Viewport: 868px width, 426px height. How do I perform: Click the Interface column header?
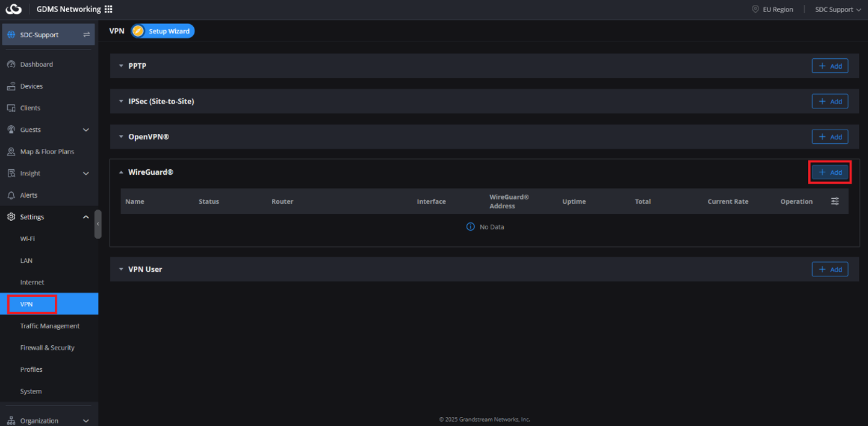[x=432, y=201]
